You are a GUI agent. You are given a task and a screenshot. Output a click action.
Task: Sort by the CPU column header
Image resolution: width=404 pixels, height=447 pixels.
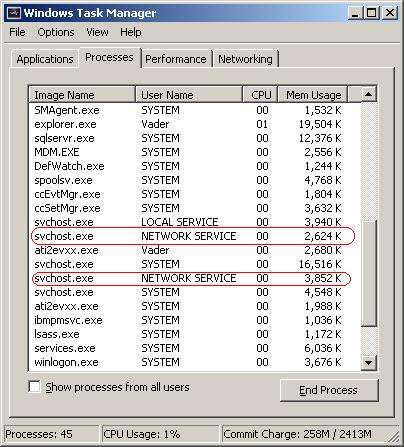pos(261,95)
